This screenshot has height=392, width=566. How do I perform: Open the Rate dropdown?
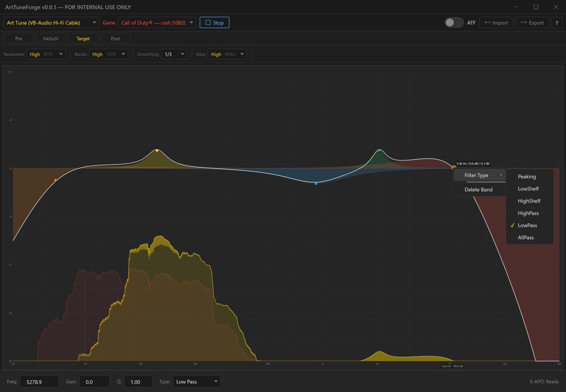(227, 54)
